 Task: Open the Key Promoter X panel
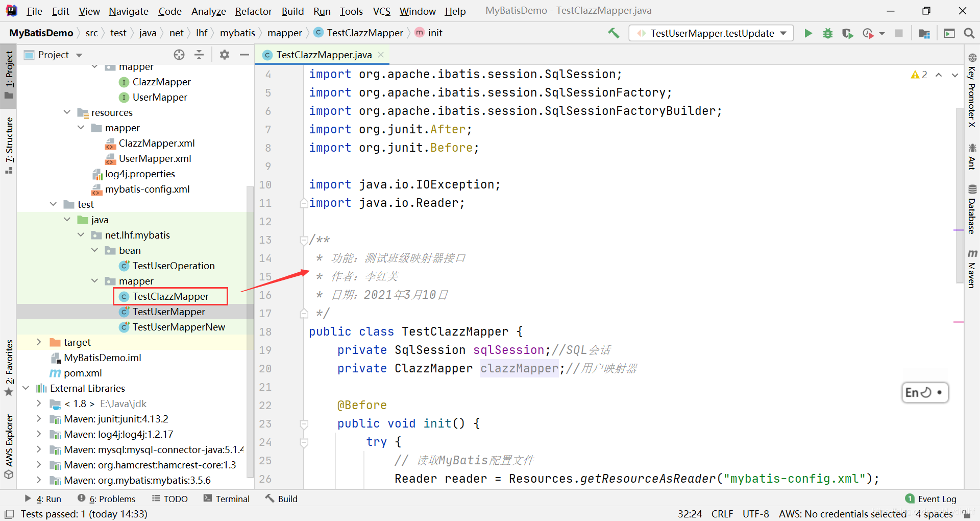(972, 89)
